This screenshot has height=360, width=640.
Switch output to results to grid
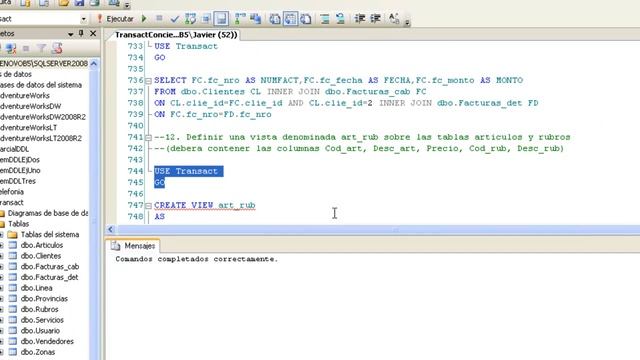(290, 19)
